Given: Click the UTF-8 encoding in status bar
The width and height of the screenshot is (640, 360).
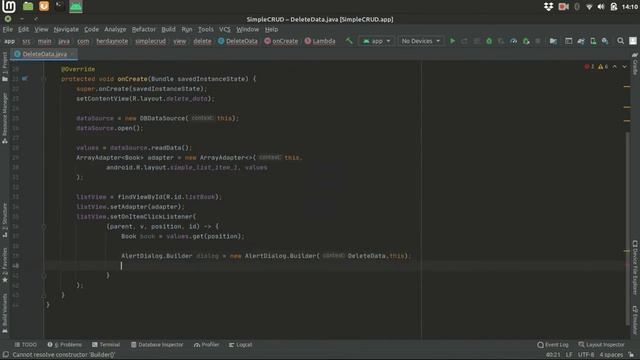Looking at the screenshot, I should 586,355.
